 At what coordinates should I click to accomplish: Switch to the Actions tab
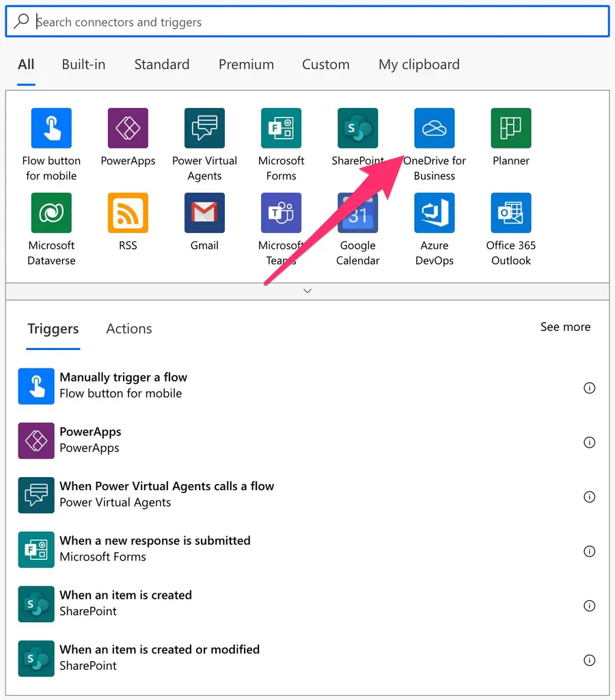tap(129, 329)
